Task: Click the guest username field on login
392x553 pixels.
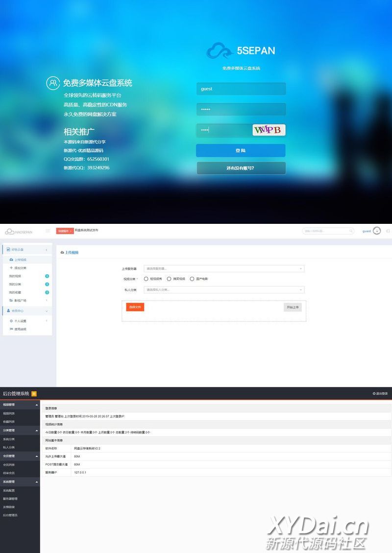Action: pos(241,89)
